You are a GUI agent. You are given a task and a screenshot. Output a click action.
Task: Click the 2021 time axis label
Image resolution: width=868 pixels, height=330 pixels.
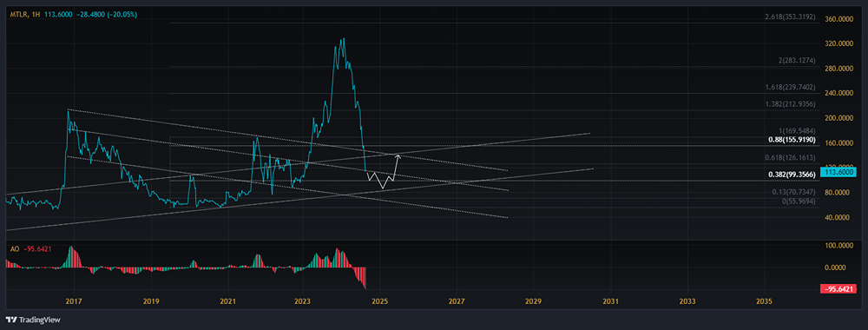227,301
